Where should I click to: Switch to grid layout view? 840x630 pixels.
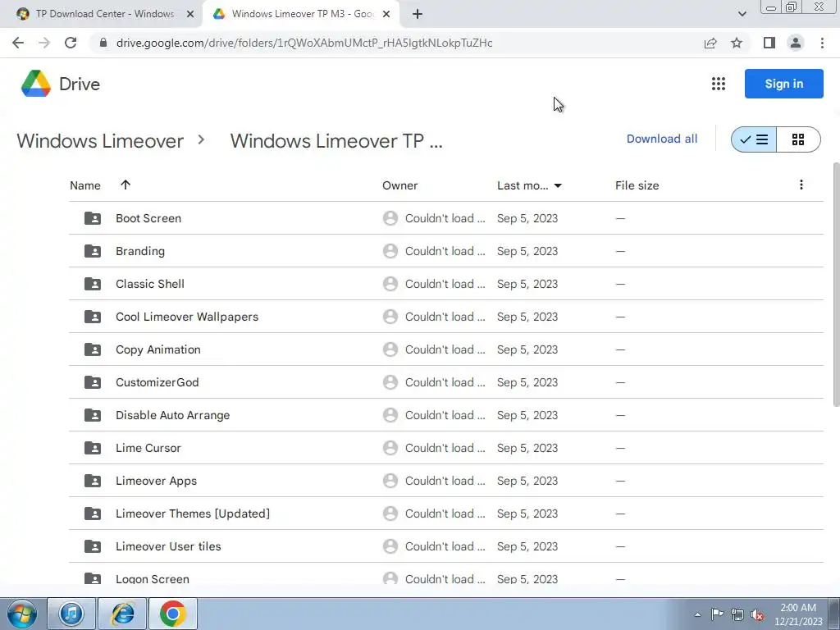798,139
